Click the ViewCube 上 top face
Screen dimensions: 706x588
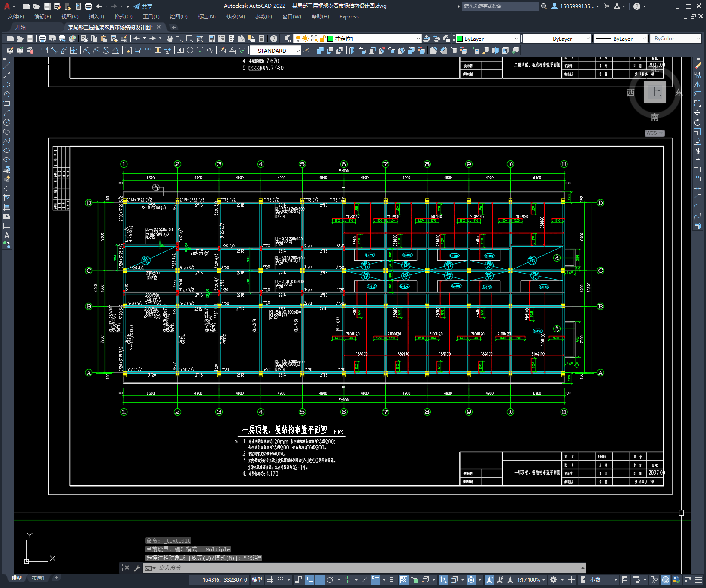[654, 92]
